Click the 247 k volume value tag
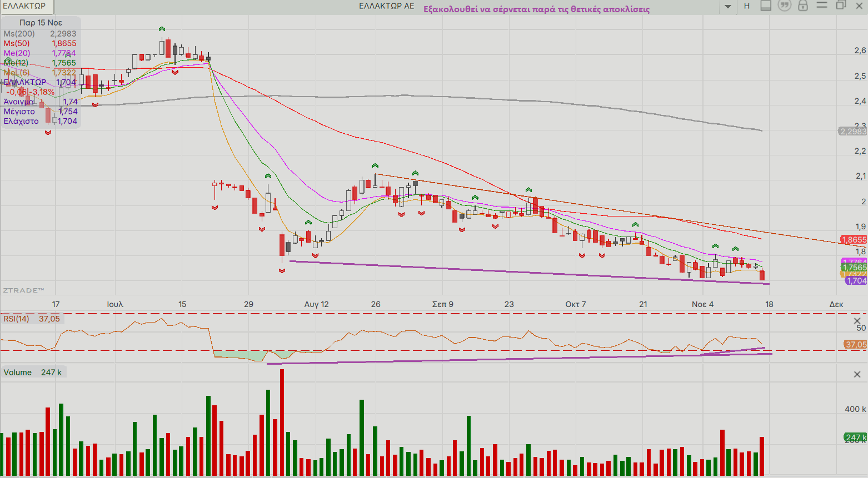868x478 pixels. (x=856, y=437)
